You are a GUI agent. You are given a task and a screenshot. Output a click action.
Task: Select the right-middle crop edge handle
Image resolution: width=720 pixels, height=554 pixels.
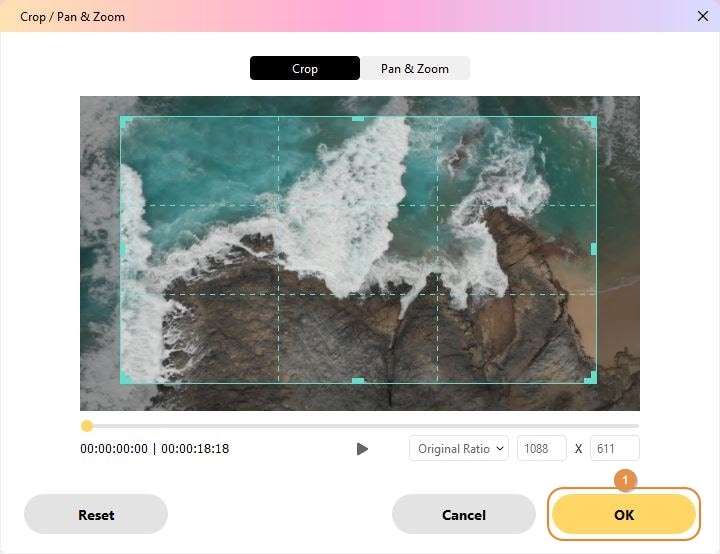coord(594,249)
